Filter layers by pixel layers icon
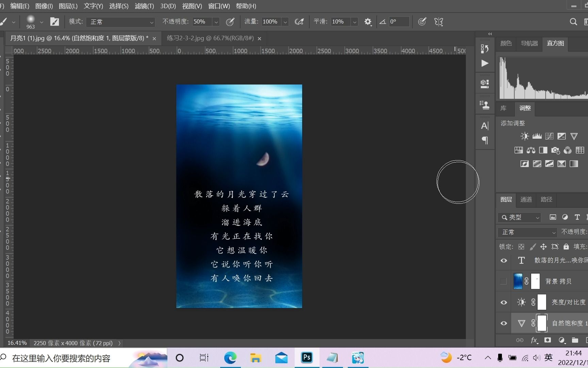 pos(553,217)
